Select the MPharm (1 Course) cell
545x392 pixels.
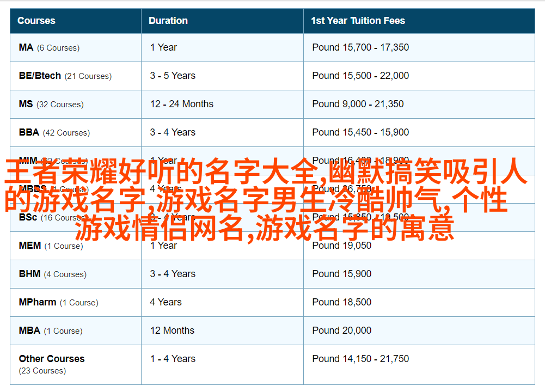click(x=76, y=302)
